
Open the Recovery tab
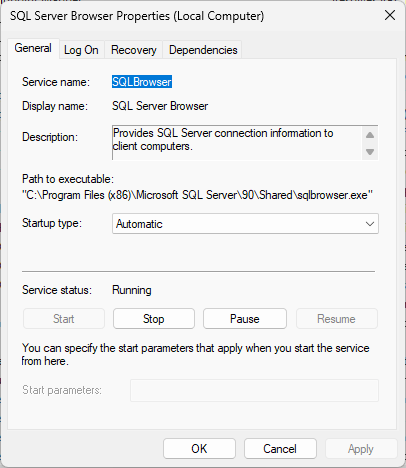[134, 50]
